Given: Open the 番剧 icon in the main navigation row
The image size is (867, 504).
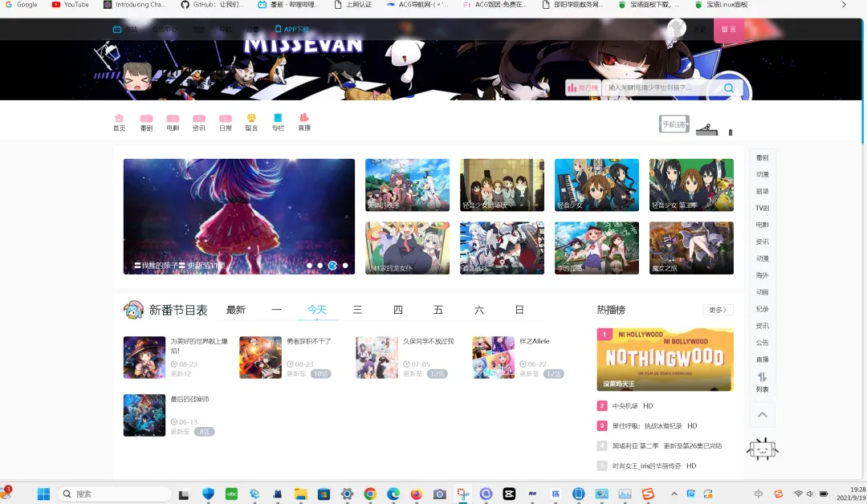Looking at the screenshot, I should pos(146,122).
